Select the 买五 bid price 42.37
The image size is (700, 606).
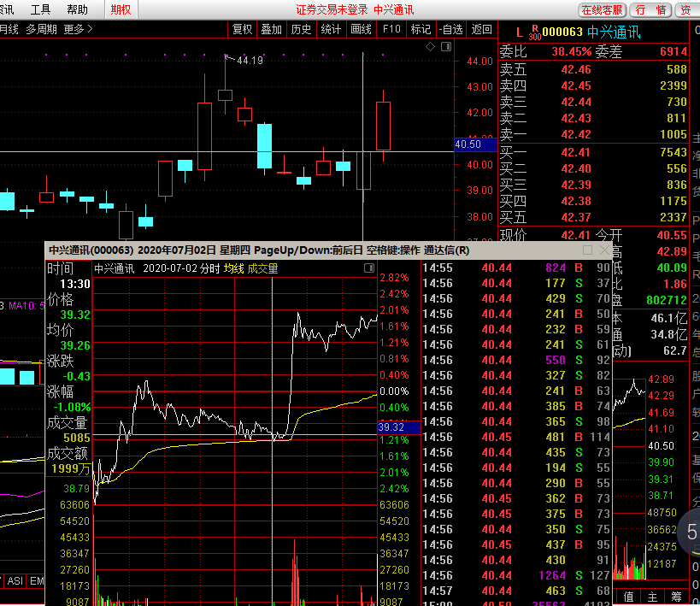coord(576,217)
